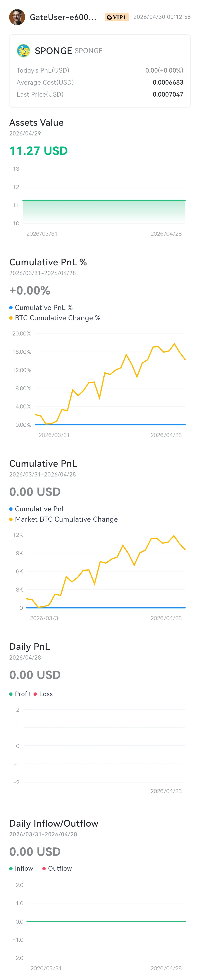Select the Last Price value 0.0007047

pyautogui.click(x=168, y=94)
